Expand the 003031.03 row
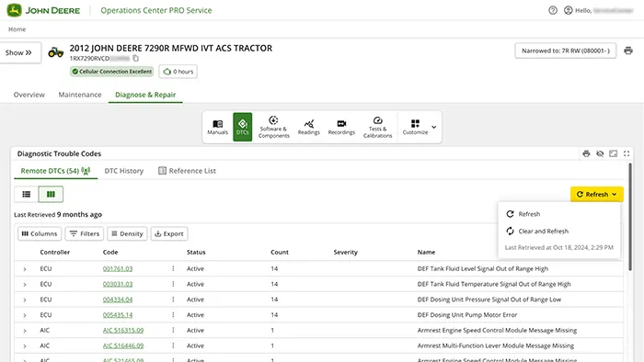This screenshot has height=362, width=644. click(x=25, y=285)
